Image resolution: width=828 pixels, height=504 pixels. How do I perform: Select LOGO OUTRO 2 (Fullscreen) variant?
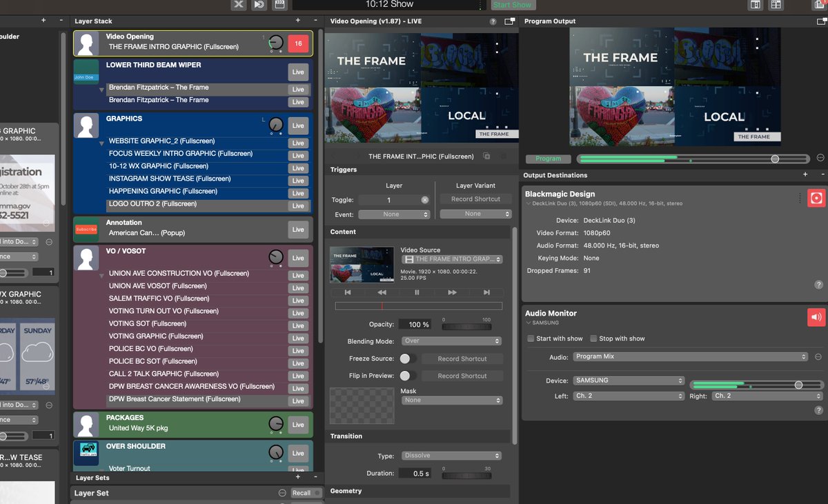coord(152,204)
